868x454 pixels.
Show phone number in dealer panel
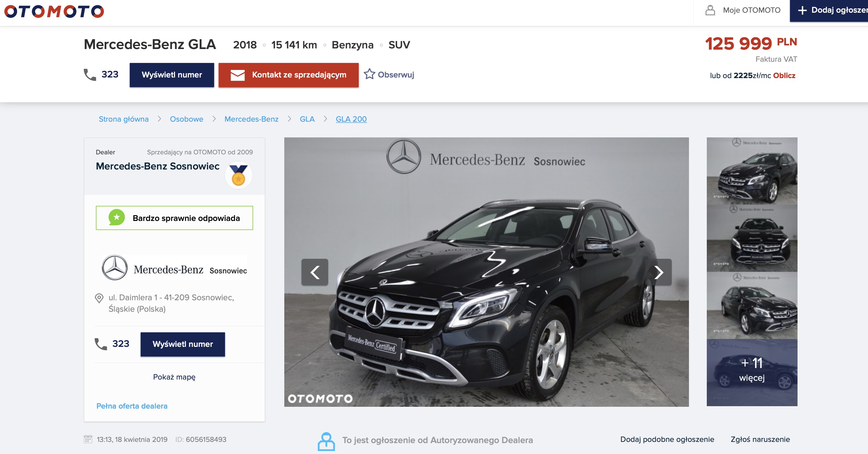pyautogui.click(x=183, y=344)
